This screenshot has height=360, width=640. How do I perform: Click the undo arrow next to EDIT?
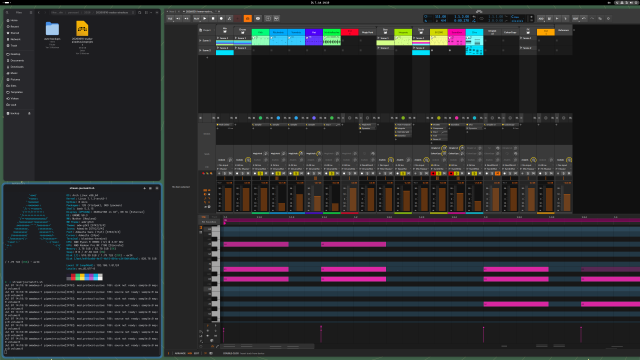584,18
